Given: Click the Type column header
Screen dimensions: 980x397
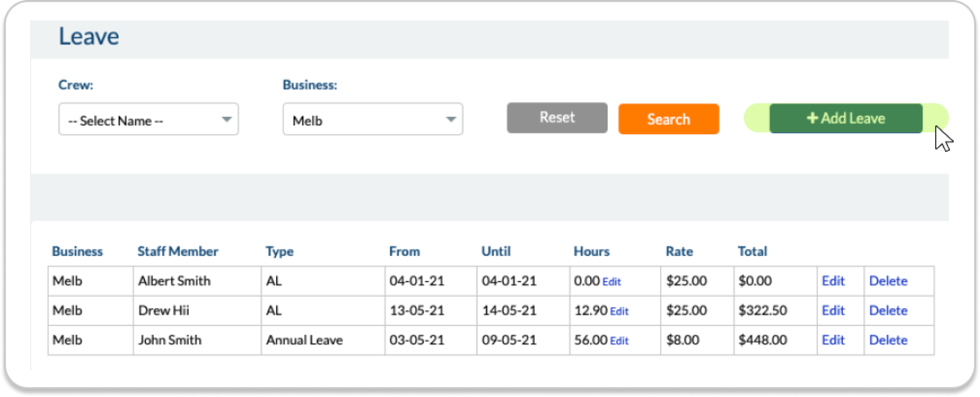Looking at the screenshot, I should coord(279,251).
